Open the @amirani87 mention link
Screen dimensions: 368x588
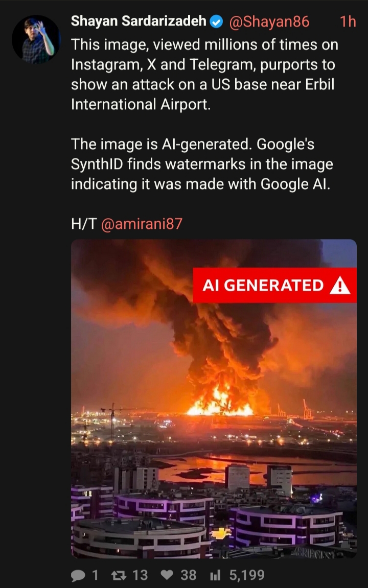point(142,224)
